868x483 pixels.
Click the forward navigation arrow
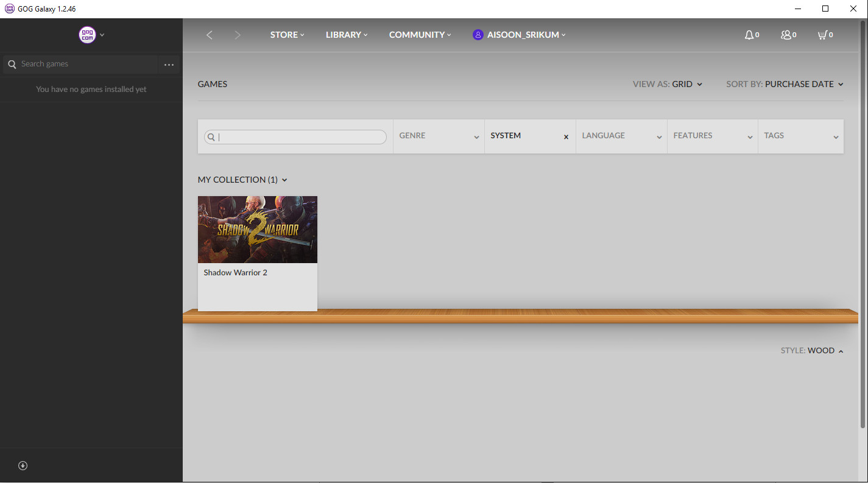[x=238, y=35]
